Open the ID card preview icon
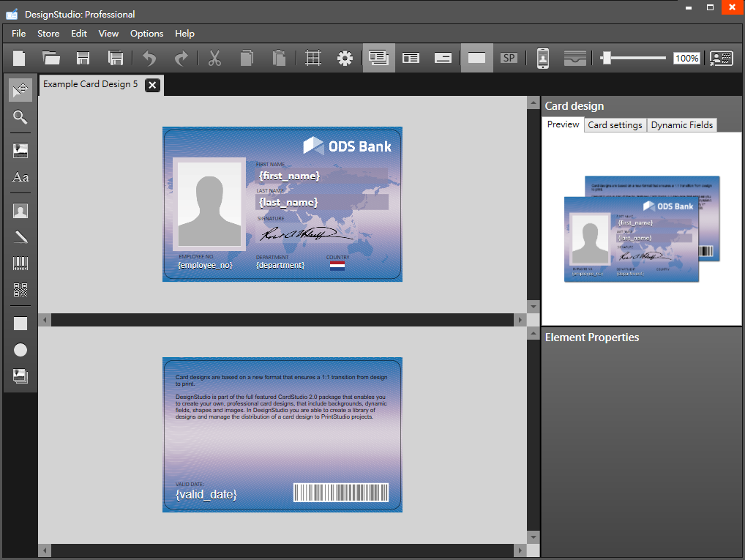 (x=722, y=58)
